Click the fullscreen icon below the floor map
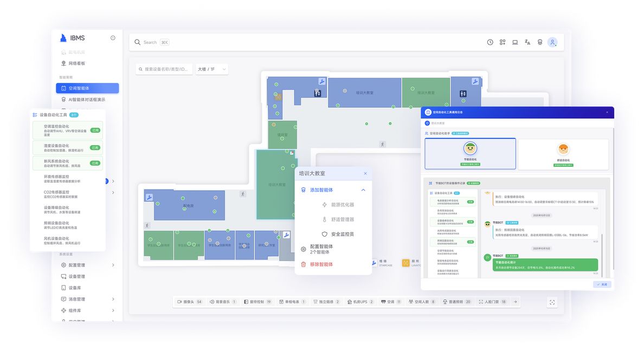This screenshot has width=644, height=351. 552,302
